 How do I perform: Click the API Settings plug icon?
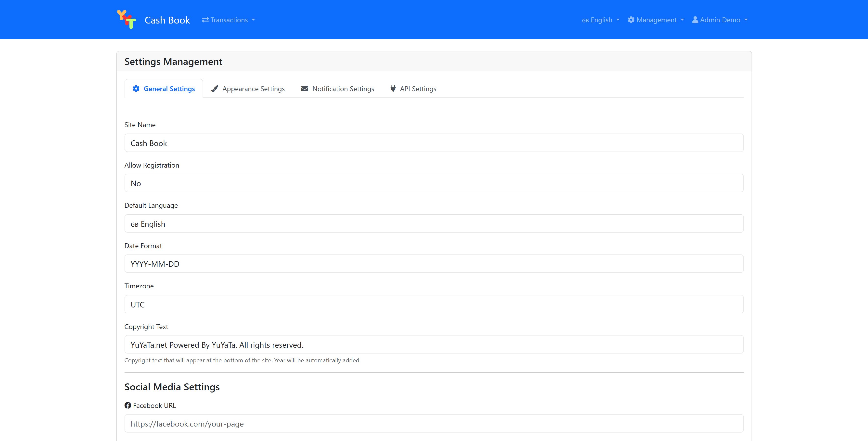[x=393, y=88]
